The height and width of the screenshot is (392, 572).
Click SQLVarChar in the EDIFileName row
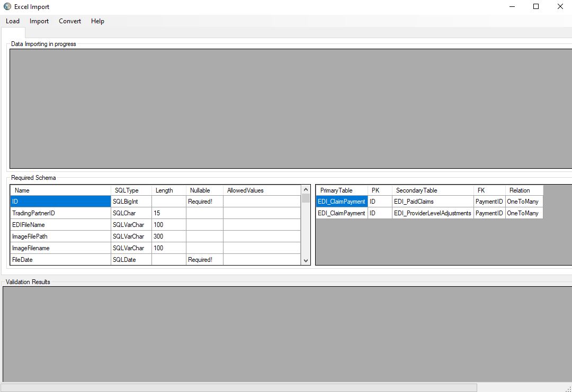tap(131, 225)
